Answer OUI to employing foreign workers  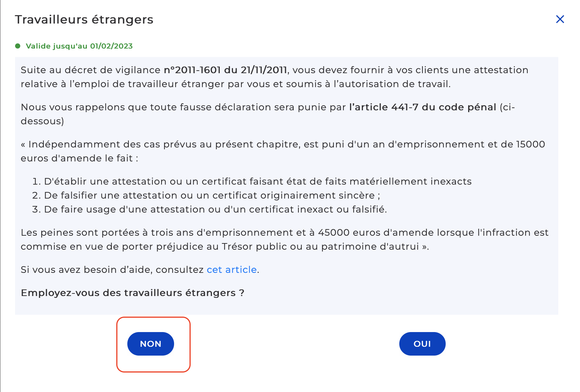point(422,344)
